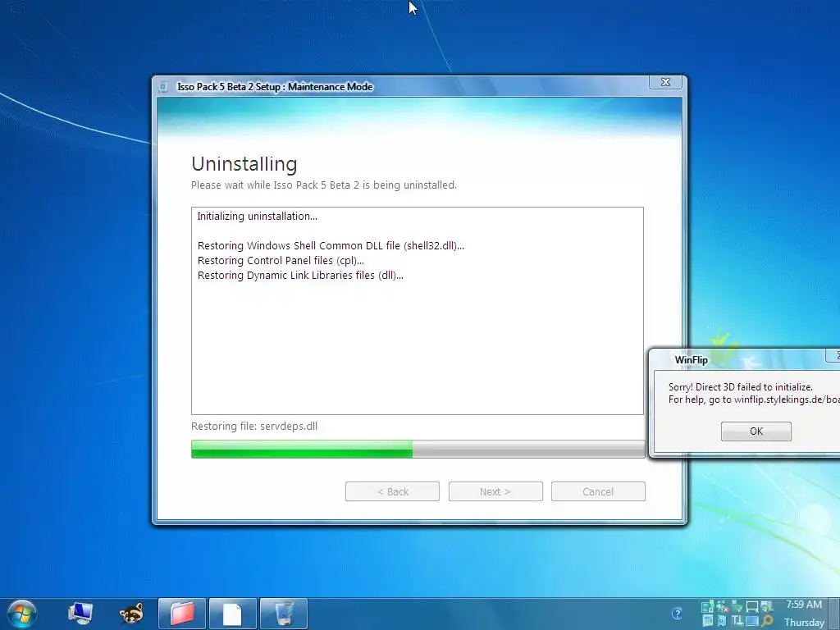840x630 pixels.
Task: Switch to the Recycle Bin taskbar button
Action: 284,614
